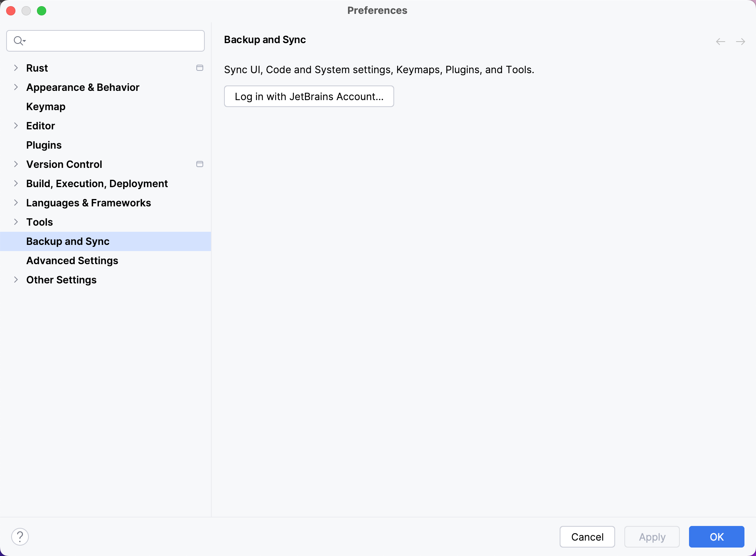Expand the Editor chevron
Screen dimensions: 756x556
click(x=16, y=126)
